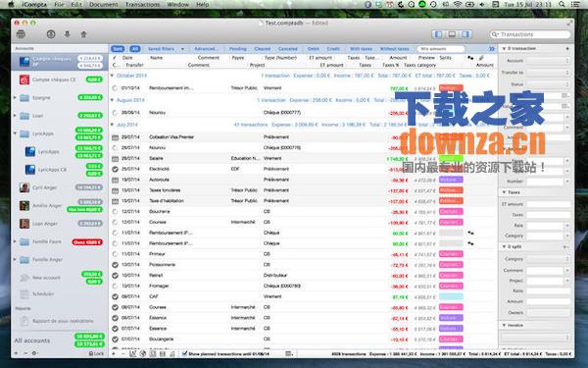The width and height of the screenshot is (588, 368).
Task: Select the Credit filter tab
Action: coord(333,49)
